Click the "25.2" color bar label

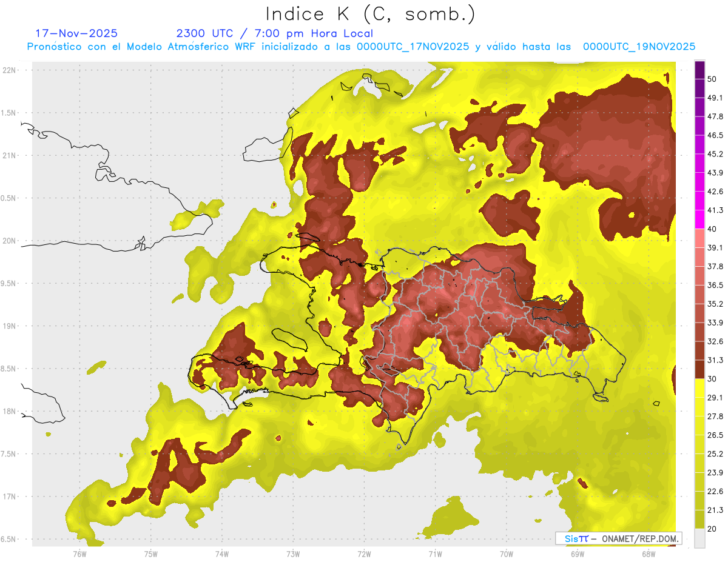pyautogui.click(x=715, y=454)
